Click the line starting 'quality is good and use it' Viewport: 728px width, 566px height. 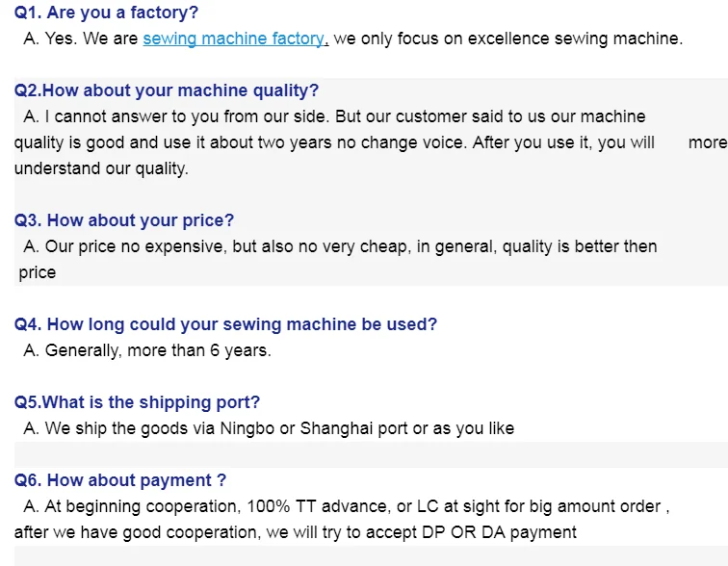(x=333, y=142)
